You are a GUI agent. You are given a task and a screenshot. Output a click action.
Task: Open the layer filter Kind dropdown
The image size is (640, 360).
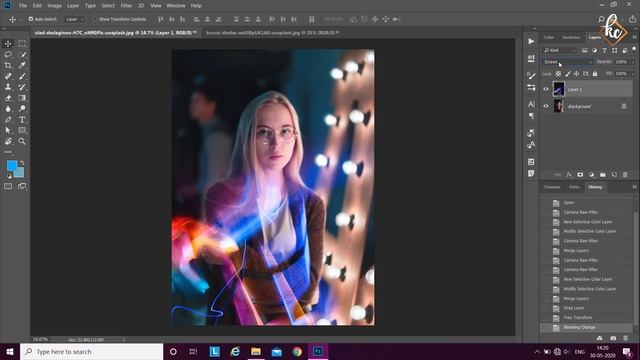(560, 50)
